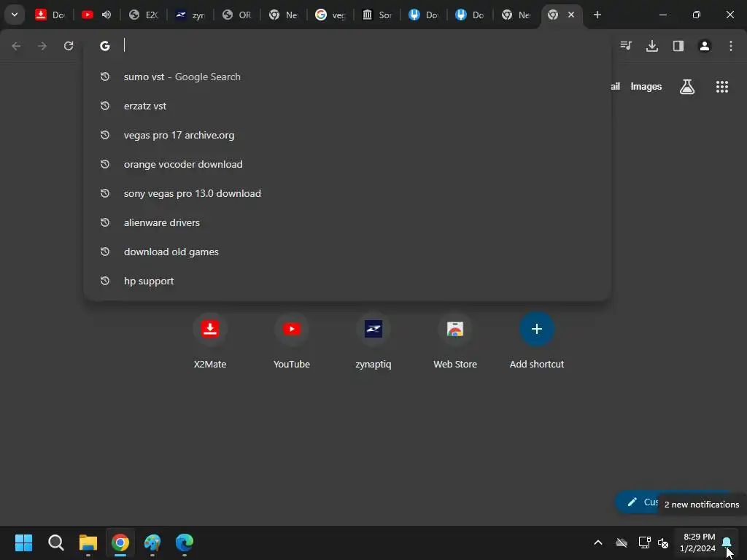Image resolution: width=747 pixels, height=560 pixels.
Task: Click the OneDrive cloud tray icon
Action: click(622, 542)
